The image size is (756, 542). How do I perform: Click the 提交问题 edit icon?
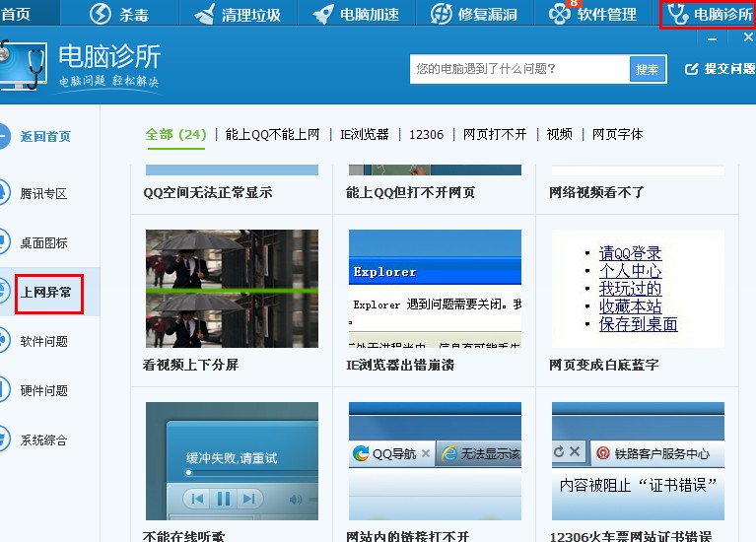pos(691,69)
